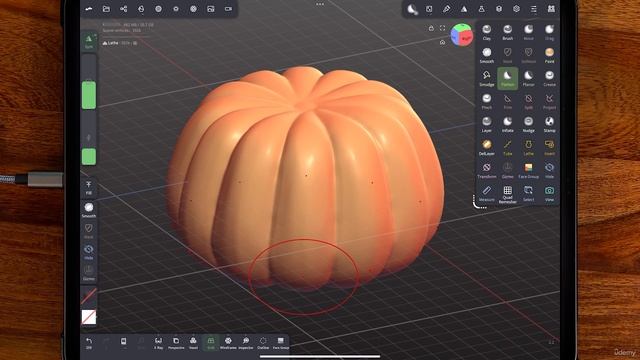The width and height of the screenshot is (640, 360).
Task: Toggle Outline display
Action: click(x=263, y=343)
